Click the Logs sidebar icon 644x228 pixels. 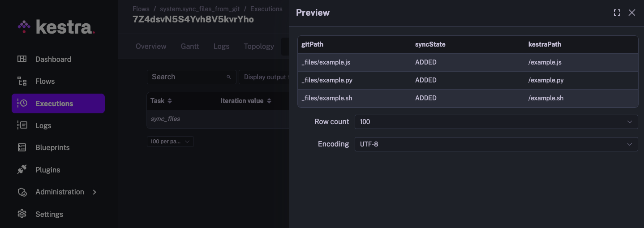22,125
